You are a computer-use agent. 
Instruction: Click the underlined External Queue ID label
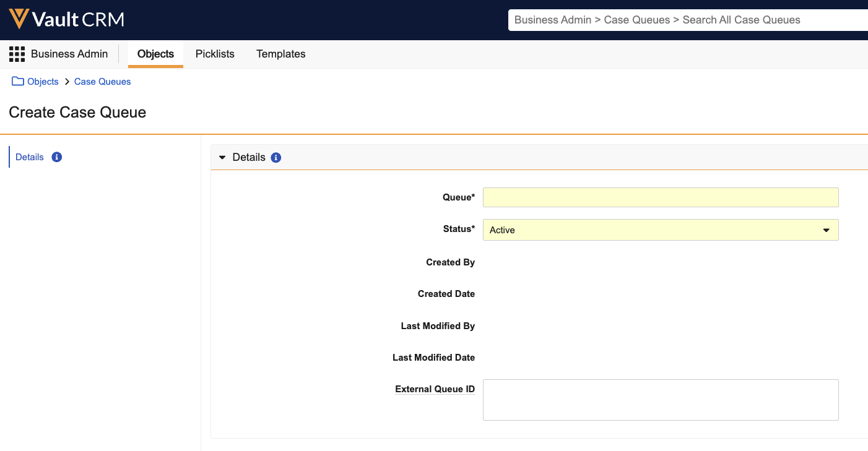tap(435, 389)
